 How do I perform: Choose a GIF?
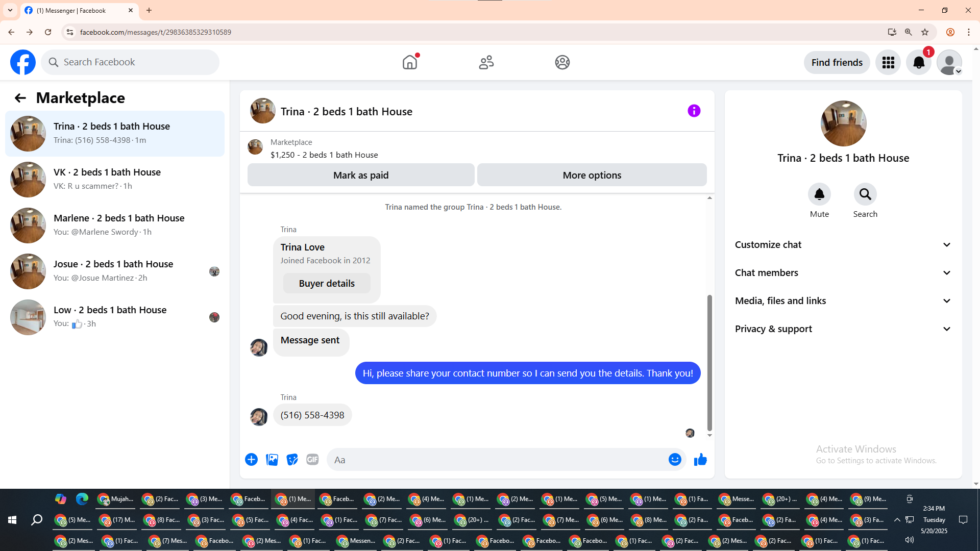coord(312,460)
